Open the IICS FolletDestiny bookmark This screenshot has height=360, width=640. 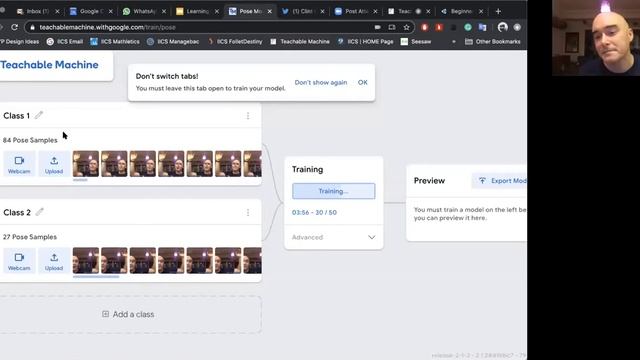(235, 42)
